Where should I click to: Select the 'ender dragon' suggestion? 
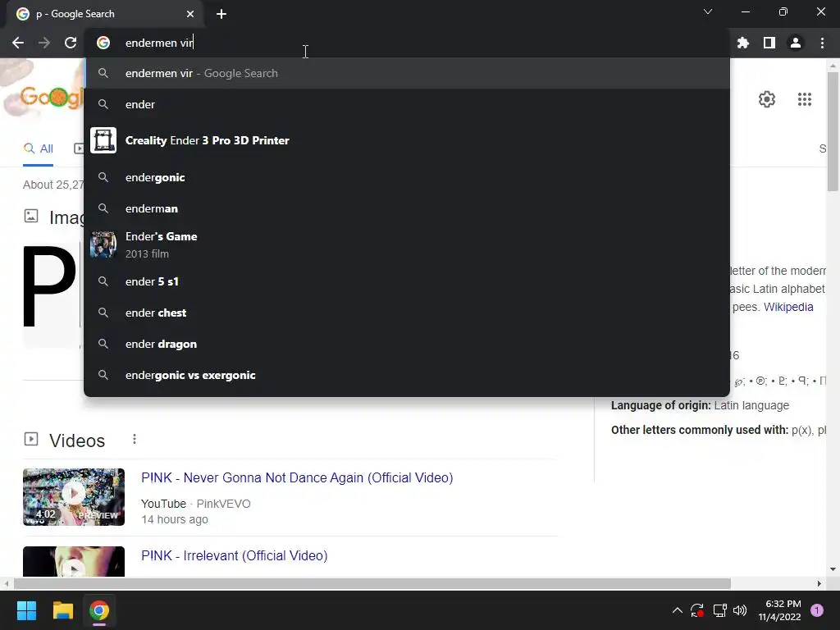[407, 344]
